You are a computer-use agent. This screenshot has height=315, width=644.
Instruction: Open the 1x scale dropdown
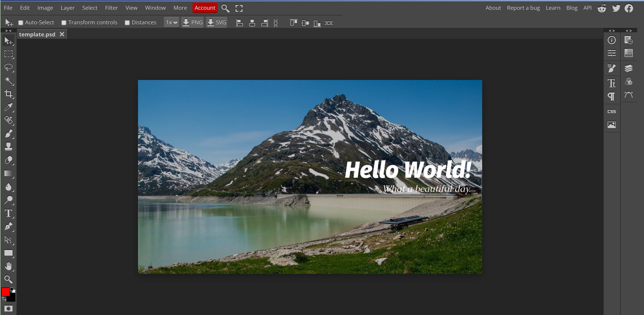(171, 23)
